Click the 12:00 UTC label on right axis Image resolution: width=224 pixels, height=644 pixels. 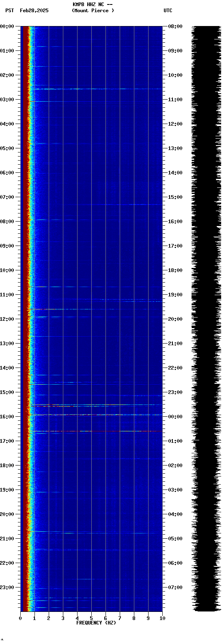(x=175, y=124)
